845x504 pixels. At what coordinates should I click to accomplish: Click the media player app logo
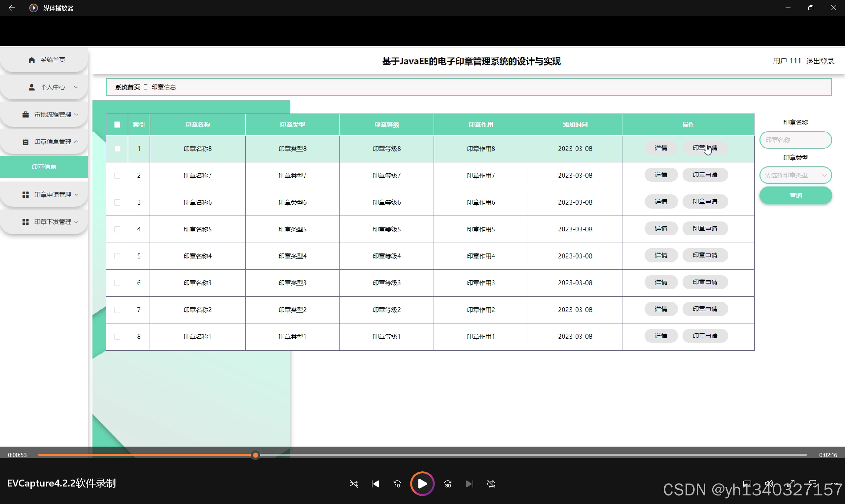tap(33, 8)
